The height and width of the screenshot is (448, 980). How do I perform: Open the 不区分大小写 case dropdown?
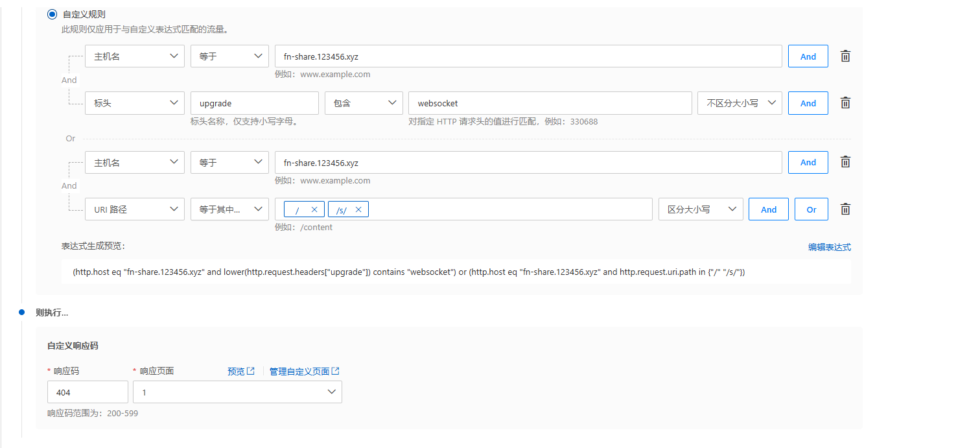(740, 103)
